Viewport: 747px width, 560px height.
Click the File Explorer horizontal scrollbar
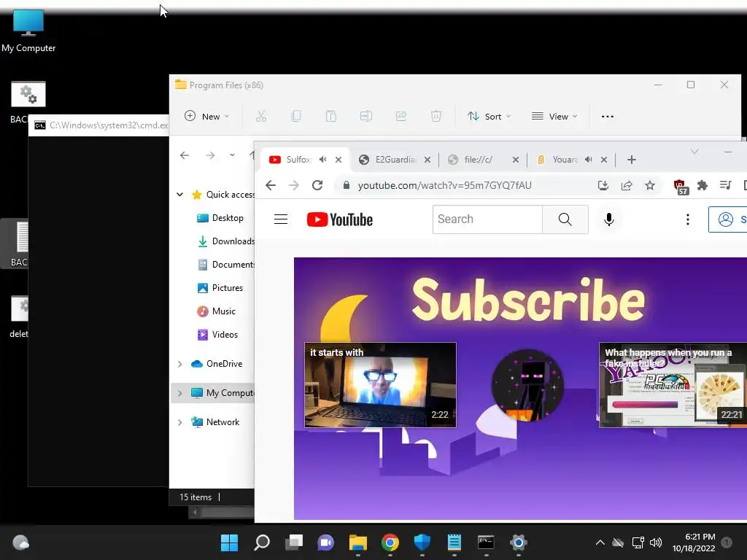[222, 513]
